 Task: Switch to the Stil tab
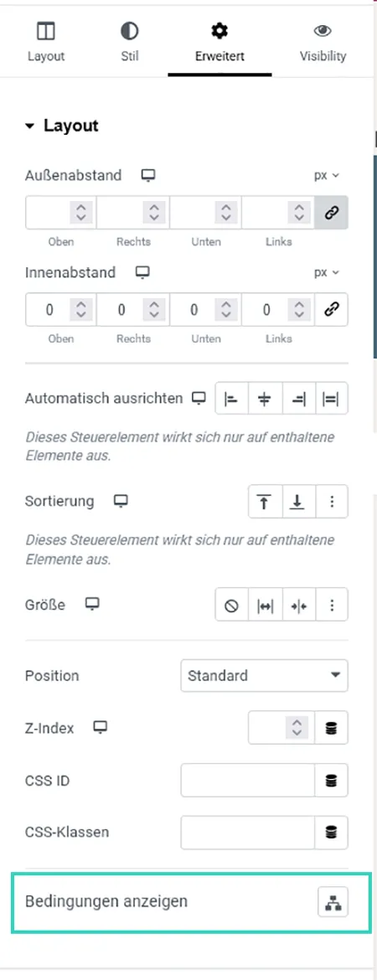click(129, 43)
